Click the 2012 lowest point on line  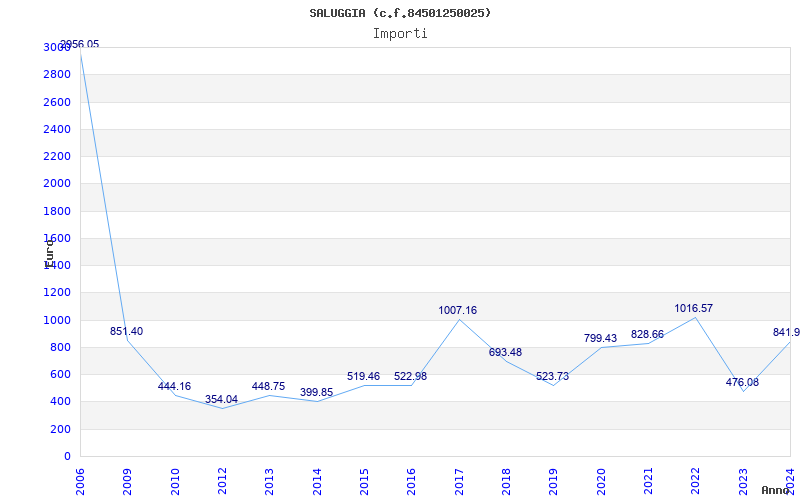point(222,408)
